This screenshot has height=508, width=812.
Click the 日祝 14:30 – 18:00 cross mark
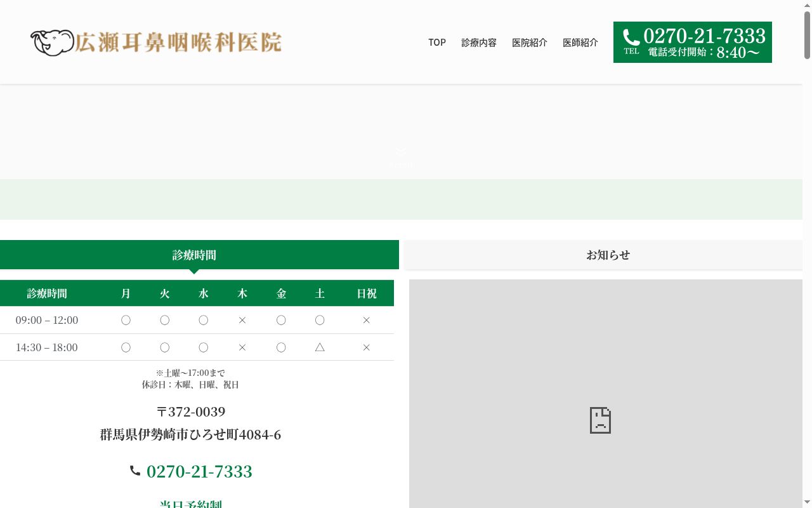366,347
